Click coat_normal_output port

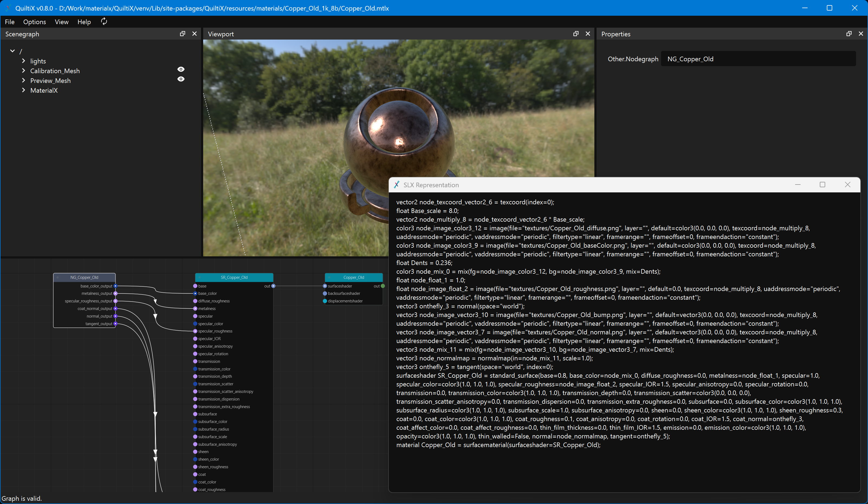(x=115, y=309)
